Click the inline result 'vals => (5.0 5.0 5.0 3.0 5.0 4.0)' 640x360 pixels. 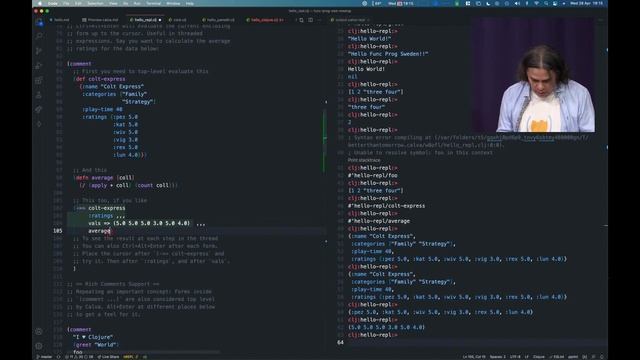(139, 224)
